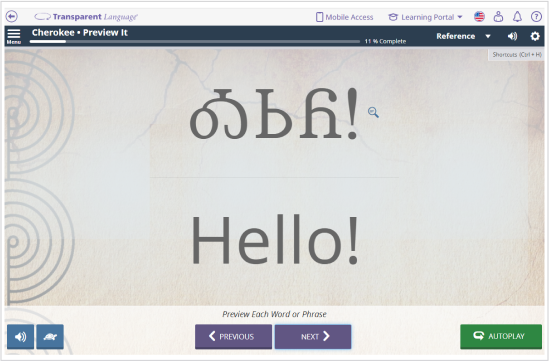Click the lesson progress bar
549x361 pixels.
195,41
